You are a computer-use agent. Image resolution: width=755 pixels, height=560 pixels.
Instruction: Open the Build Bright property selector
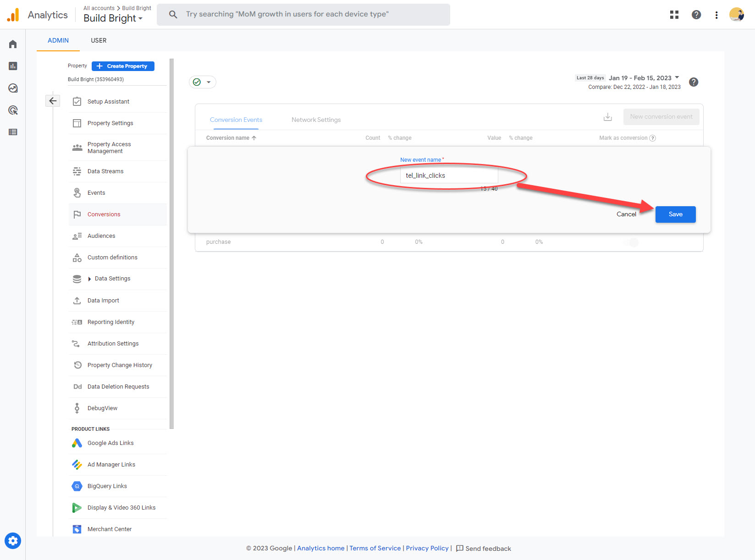(113, 18)
